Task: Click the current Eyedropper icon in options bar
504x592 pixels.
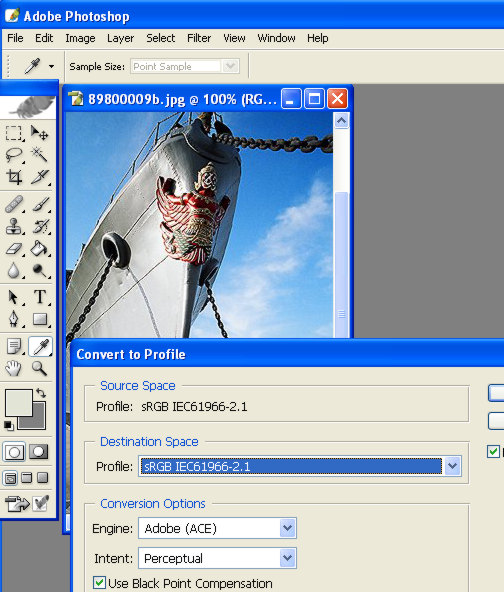Action: coord(32,66)
